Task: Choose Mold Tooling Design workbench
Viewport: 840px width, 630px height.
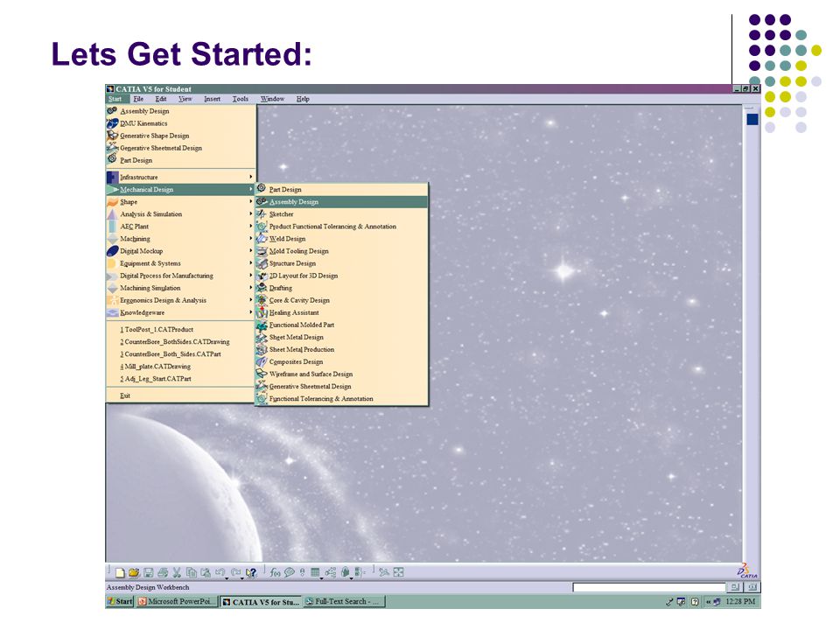Action: click(x=342, y=251)
